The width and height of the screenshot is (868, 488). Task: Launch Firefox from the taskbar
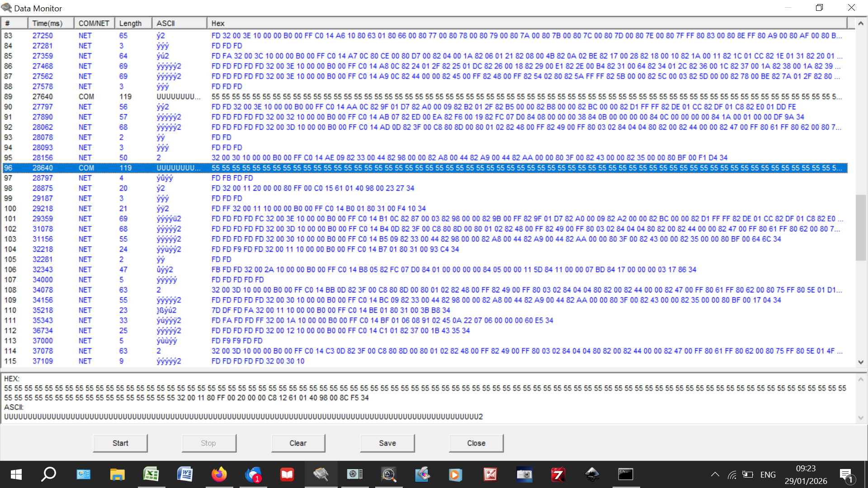coord(219,474)
